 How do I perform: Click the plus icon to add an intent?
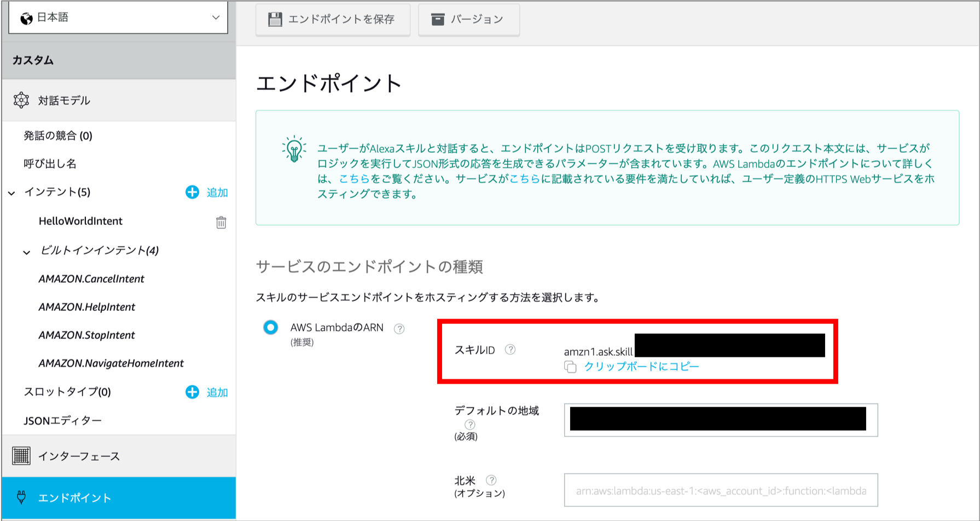pyautogui.click(x=192, y=192)
